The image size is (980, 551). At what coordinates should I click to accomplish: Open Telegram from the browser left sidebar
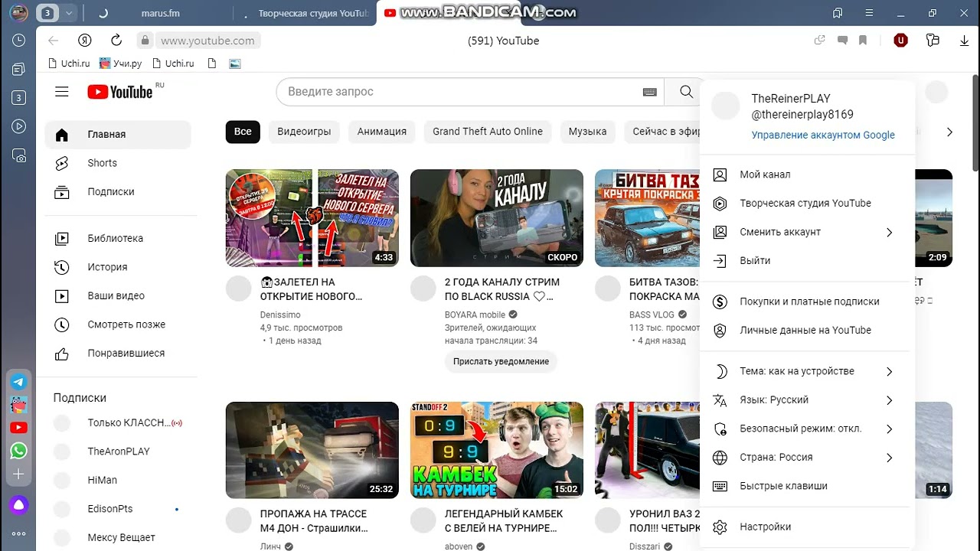coord(18,382)
